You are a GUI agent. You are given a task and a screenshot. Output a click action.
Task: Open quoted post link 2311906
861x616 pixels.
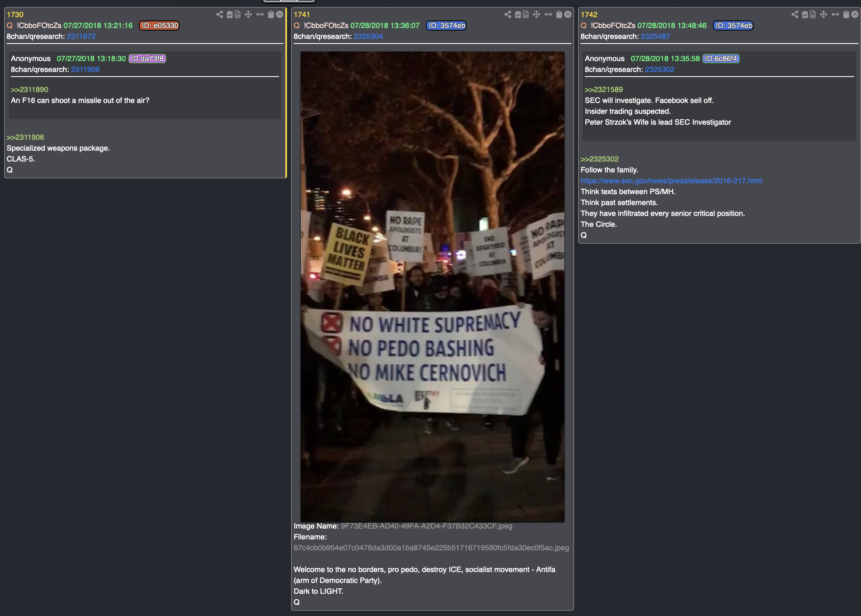85,69
